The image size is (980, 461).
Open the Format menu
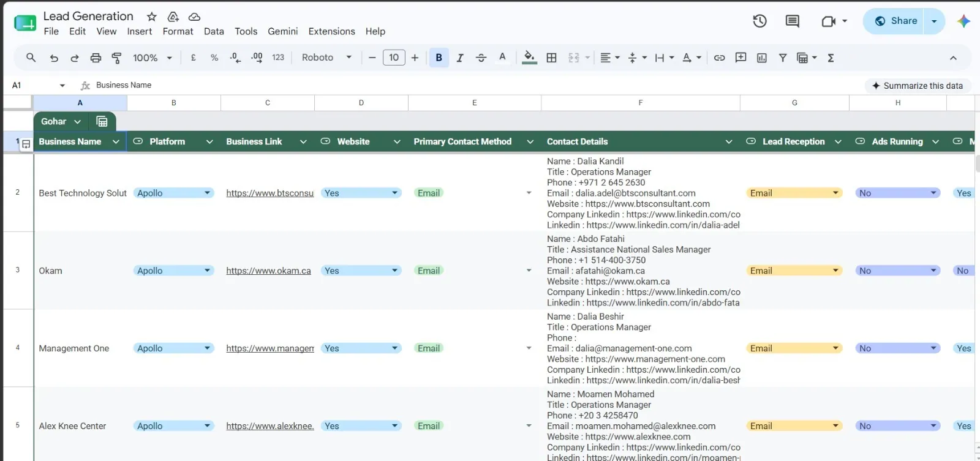[178, 31]
